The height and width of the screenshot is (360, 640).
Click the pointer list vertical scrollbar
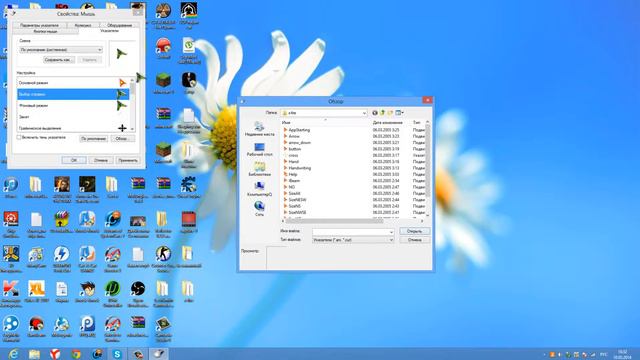point(132,104)
